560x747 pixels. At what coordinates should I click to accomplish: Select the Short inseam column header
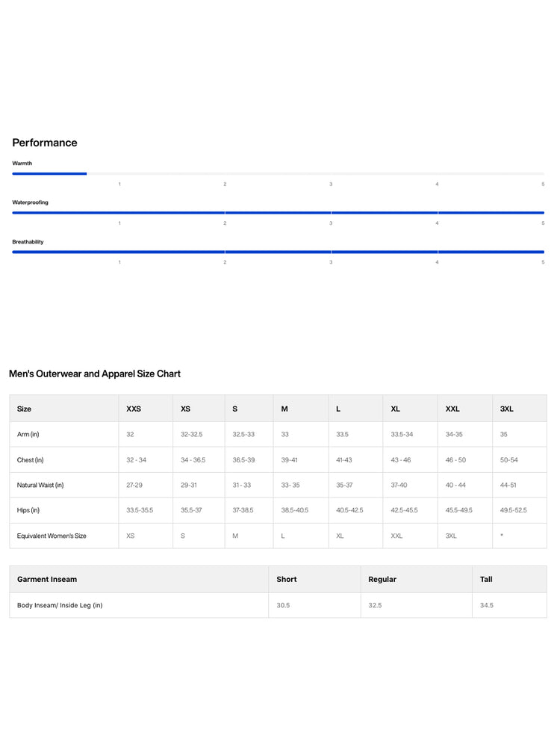pyautogui.click(x=286, y=580)
